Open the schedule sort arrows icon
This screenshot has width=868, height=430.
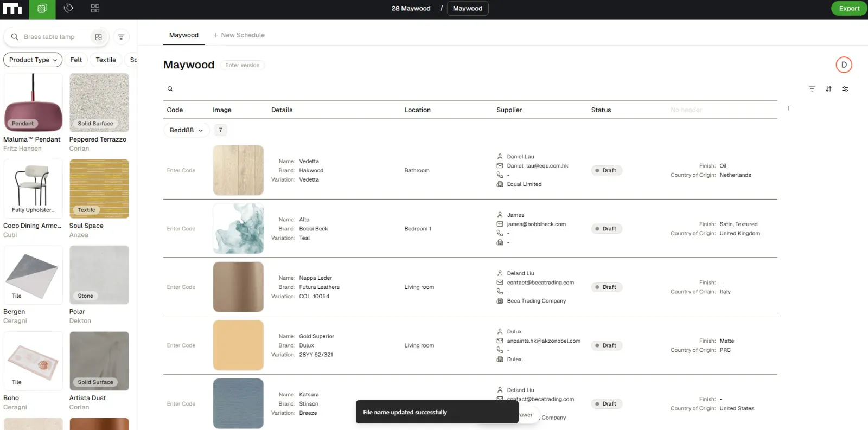click(x=828, y=89)
